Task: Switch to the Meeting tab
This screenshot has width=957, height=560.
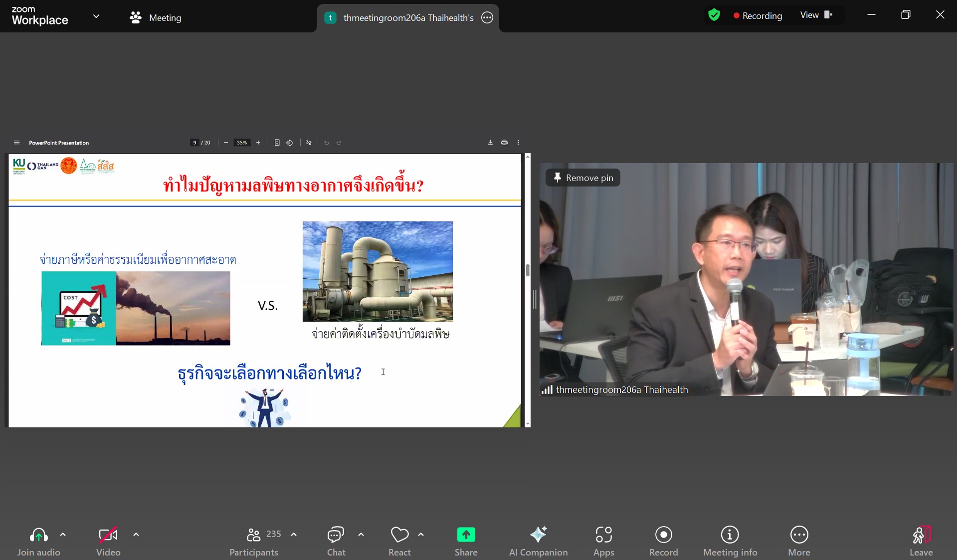Action: (156, 18)
